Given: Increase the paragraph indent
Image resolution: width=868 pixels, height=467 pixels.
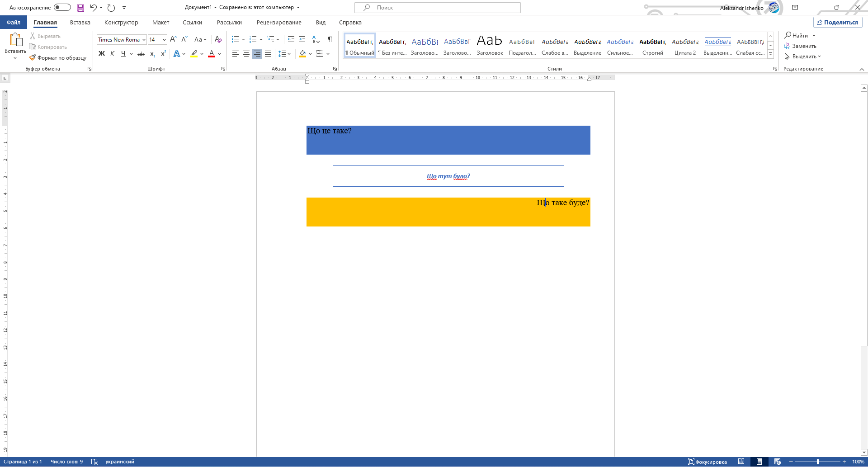Looking at the screenshot, I should pos(302,39).
